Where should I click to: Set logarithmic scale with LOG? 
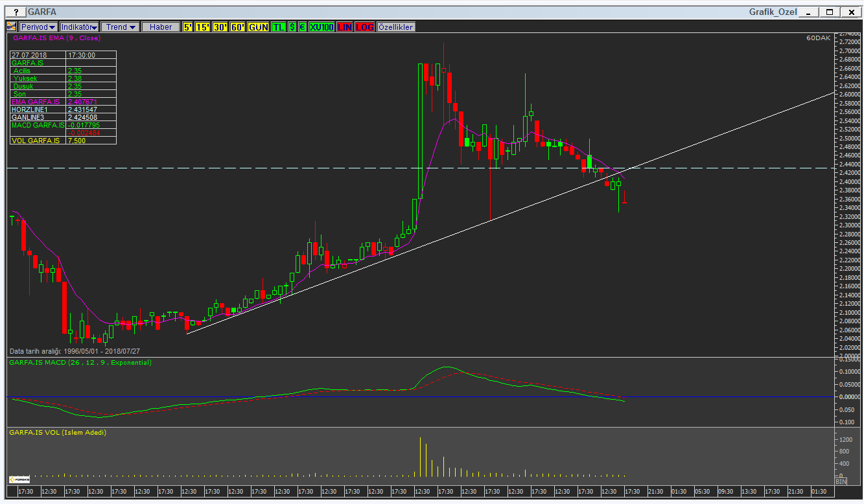(366, 27)
